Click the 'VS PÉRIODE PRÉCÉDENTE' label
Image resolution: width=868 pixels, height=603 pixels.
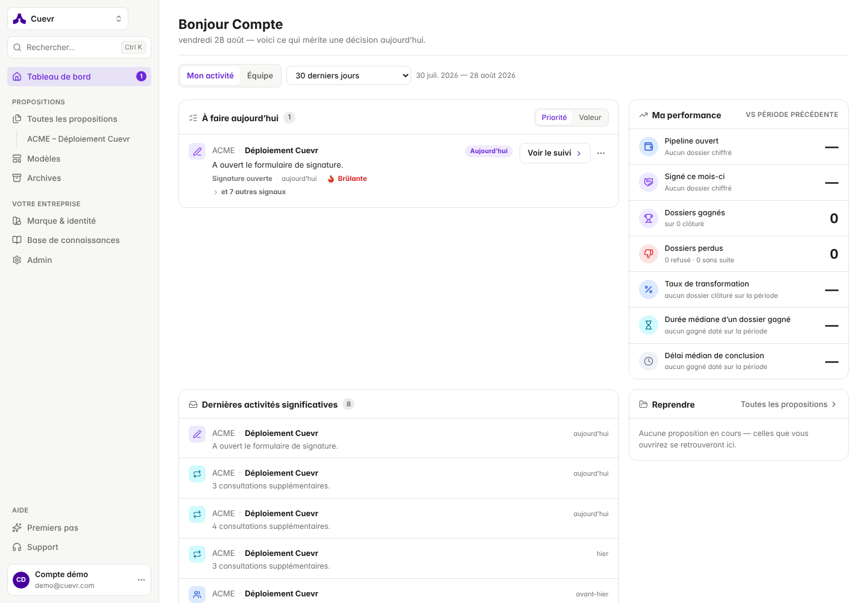point(791,115)
